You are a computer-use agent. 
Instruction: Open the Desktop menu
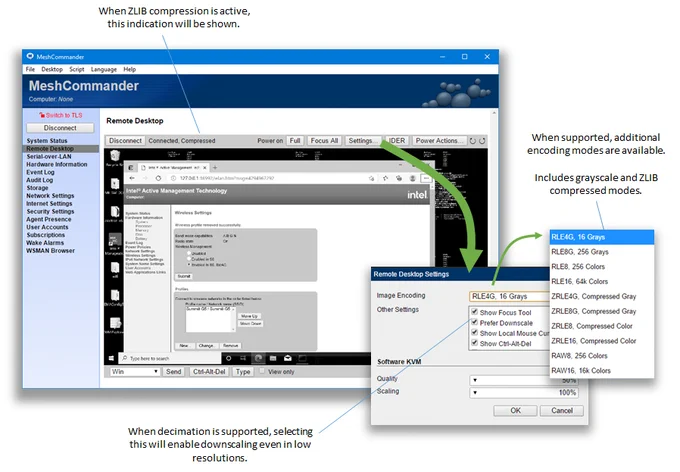click(x=52, y=69)
